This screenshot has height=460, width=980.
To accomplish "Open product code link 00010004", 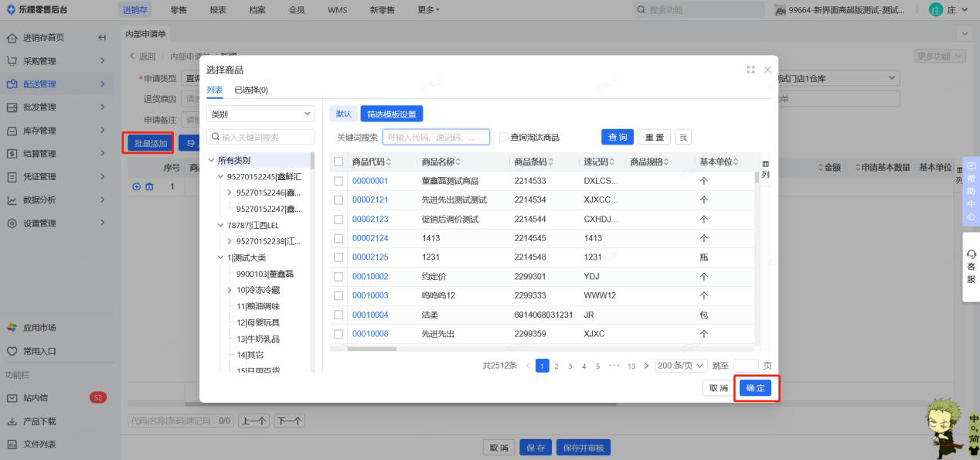I will 370,315.
